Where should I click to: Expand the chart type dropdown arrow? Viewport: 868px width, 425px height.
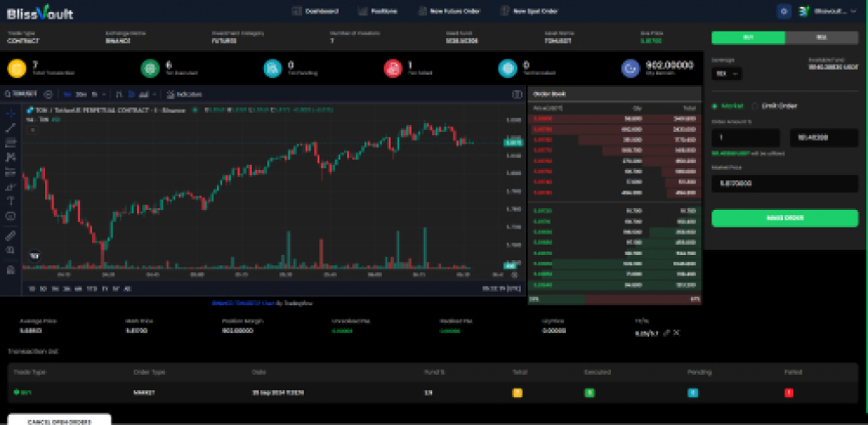[x=154, y=94]
